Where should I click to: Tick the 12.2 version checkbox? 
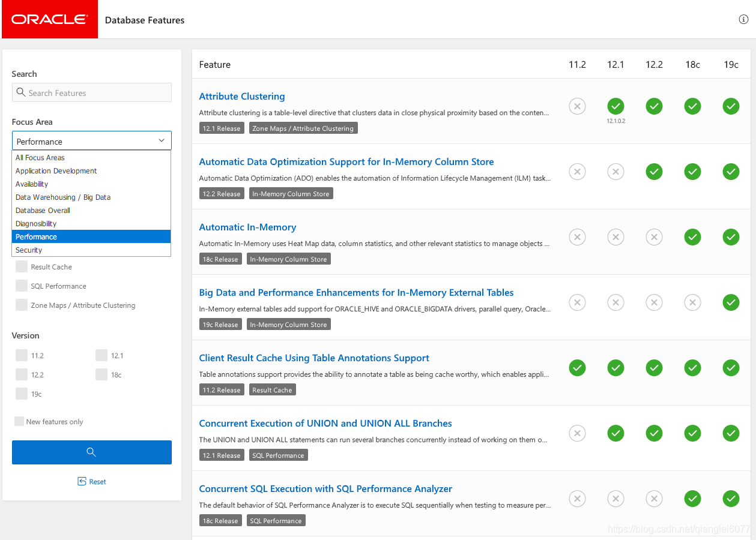(x=22, y=375)
